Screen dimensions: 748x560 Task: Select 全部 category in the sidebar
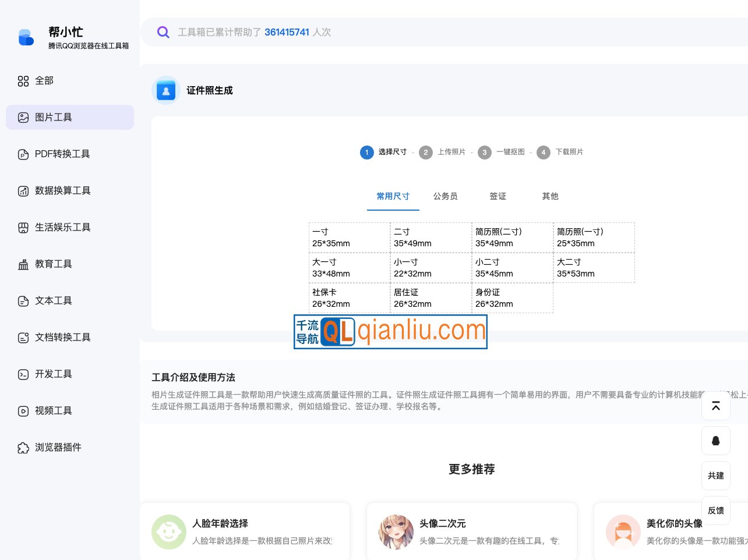pyautogui.click(x=44, y=81)
